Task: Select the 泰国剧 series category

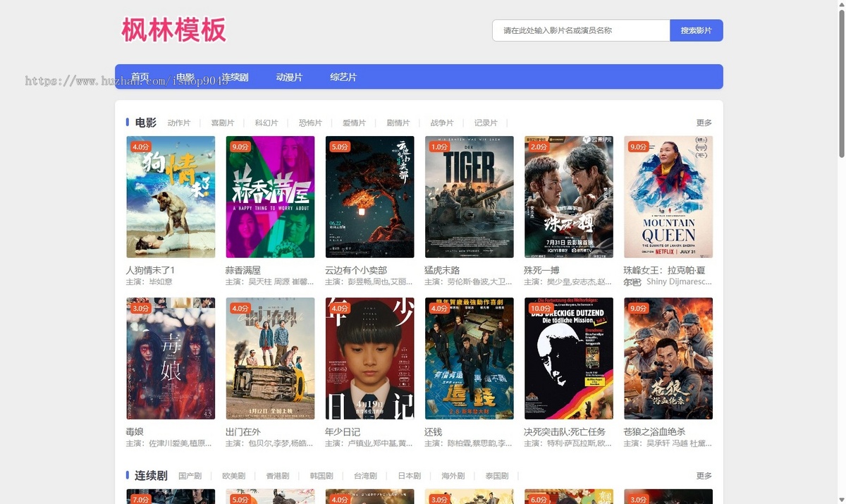Action: point(497,476)
